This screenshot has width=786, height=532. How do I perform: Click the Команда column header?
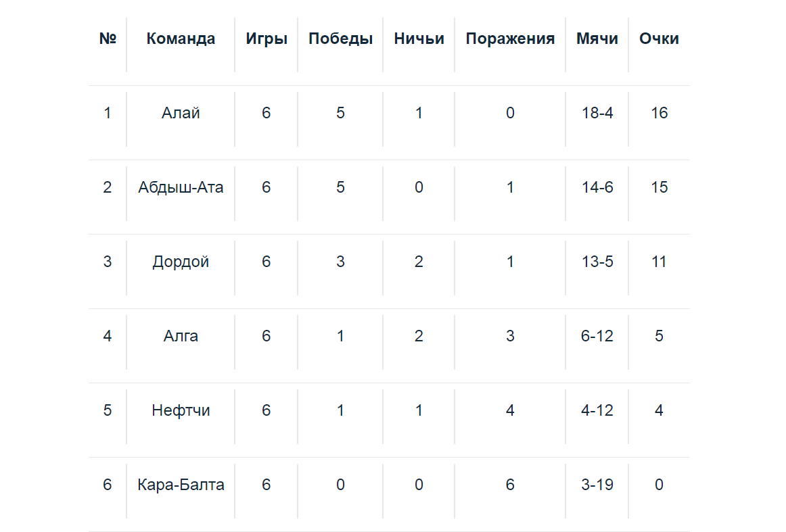pyautogui.click(x=181, y=39)
